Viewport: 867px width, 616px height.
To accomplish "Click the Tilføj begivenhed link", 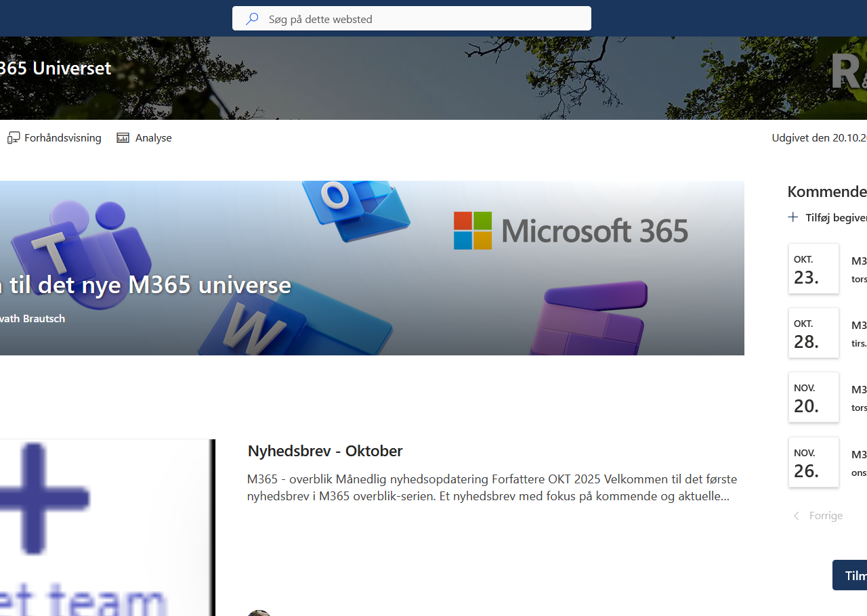I will pyautogui.click(x=836, y=217).
